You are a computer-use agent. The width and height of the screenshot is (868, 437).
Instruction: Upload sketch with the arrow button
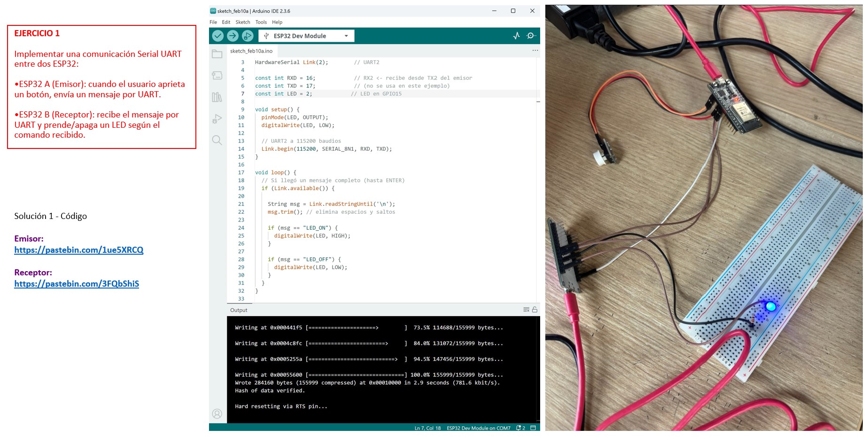(232, 36)
